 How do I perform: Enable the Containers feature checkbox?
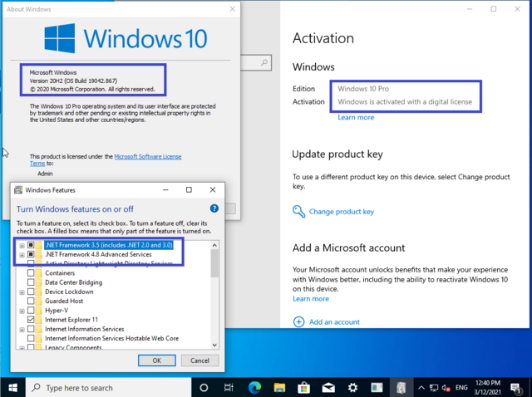click(x=31, y=273)
